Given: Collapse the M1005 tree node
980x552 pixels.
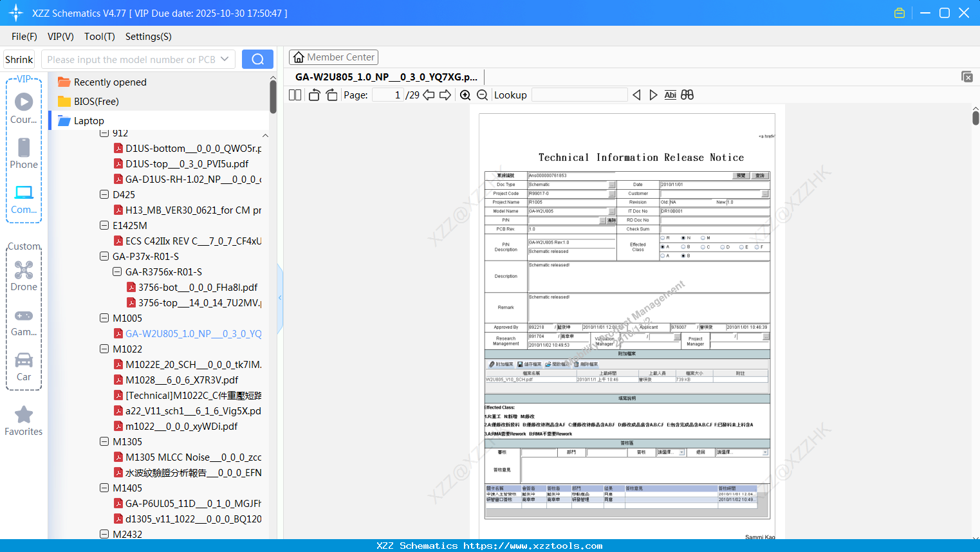Looking at the screenshot, I should point(104,318).
